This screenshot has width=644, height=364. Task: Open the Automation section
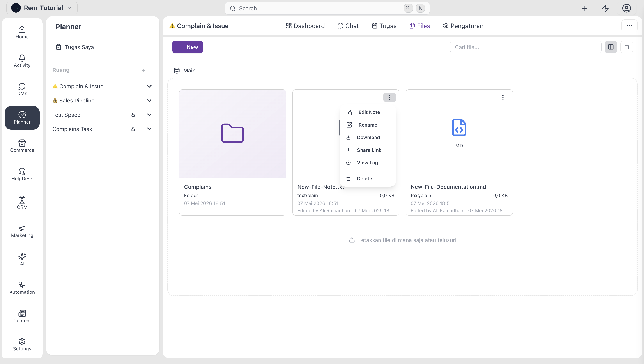pos(22,288)
